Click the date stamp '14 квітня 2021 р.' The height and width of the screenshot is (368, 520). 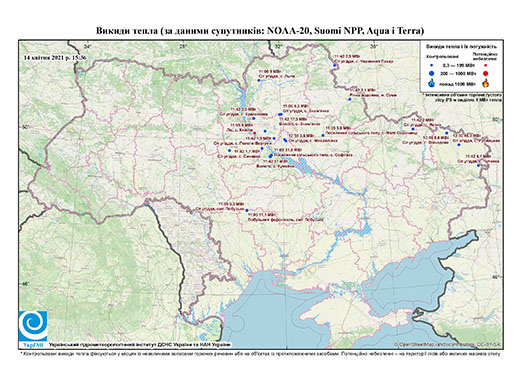coord(46,57)
